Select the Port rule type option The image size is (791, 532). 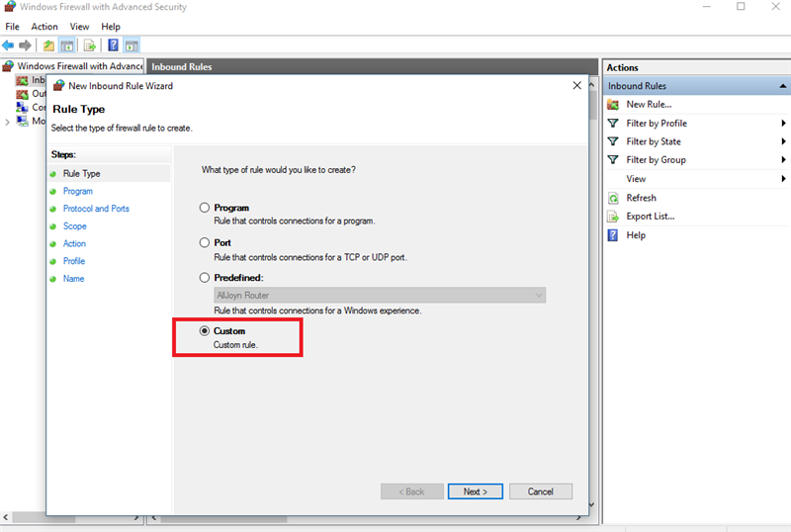205,242
